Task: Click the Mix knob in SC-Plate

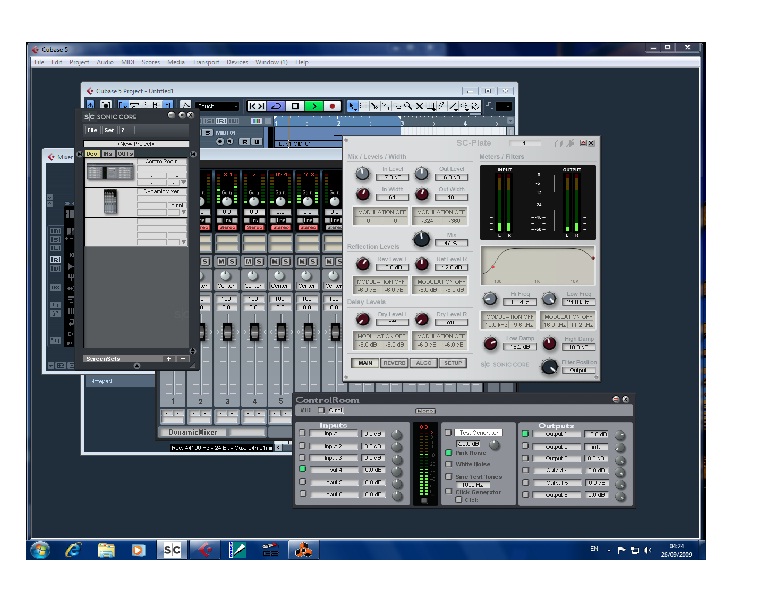Action: pyautogui.click(x=422, y=238)
